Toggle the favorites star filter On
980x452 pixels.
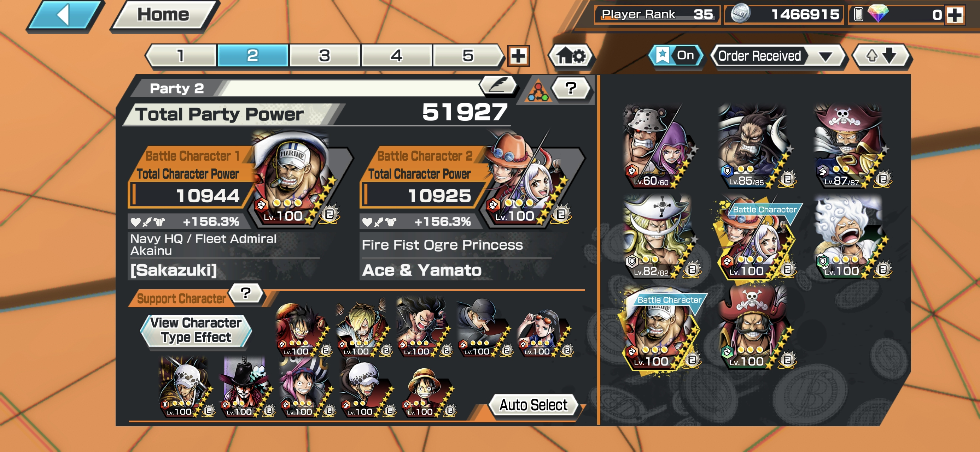[x=676, y=55]
